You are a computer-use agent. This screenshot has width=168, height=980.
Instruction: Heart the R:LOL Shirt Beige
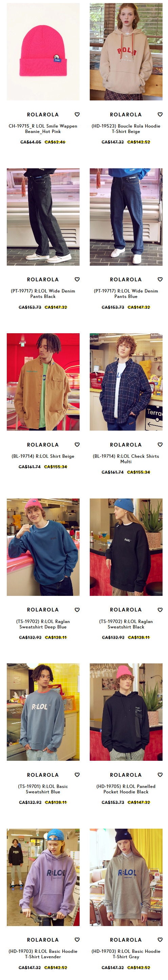tap(77, 444)
